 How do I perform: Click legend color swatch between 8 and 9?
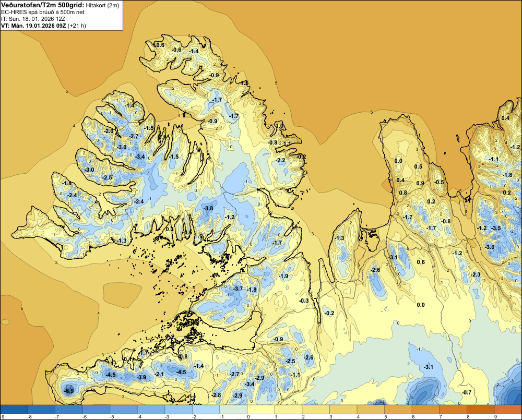pos(481,409)
